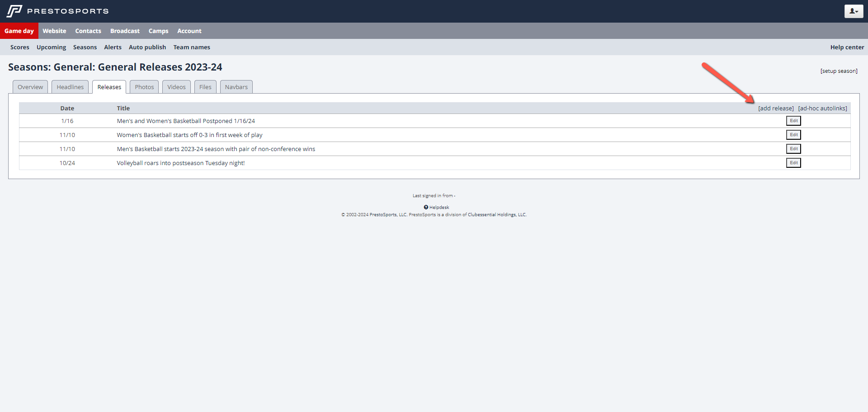Open the Camps menu
This screenshot has width=868, height=412.
tap(158, 31)
